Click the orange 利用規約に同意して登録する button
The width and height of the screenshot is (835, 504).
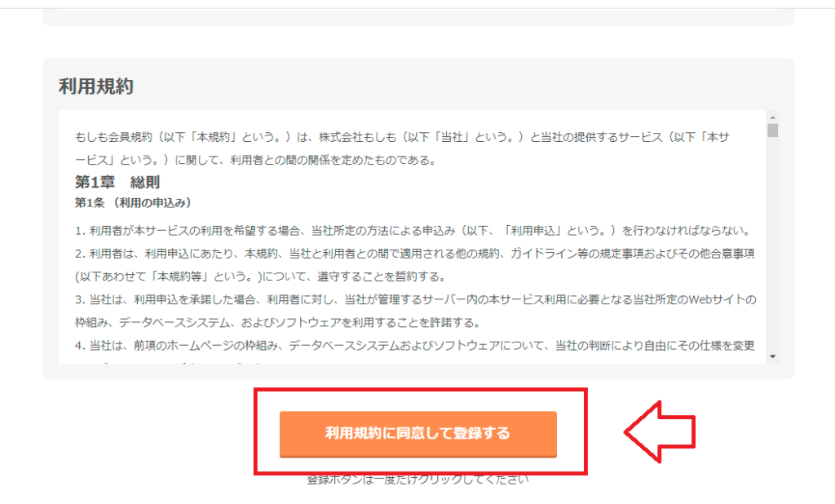click(x=418, y=434)
